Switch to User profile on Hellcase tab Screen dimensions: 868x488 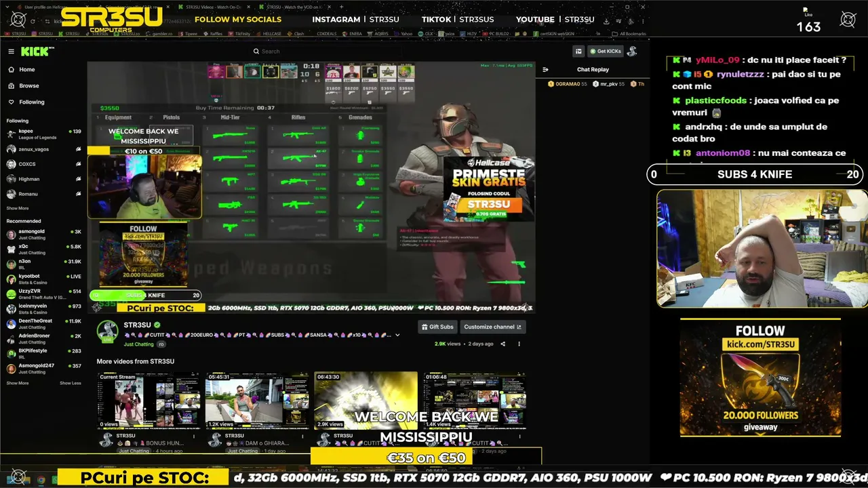point(52,7)
